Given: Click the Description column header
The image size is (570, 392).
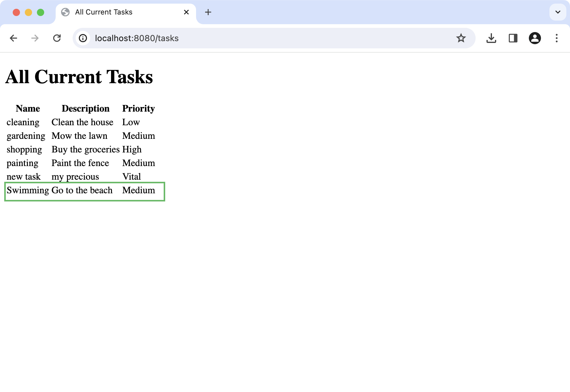Looking at the screenshot, I should (85, 109).
